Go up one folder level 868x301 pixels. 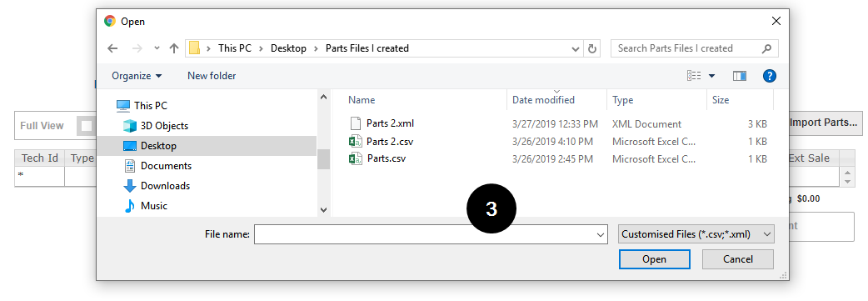point(174,48)
